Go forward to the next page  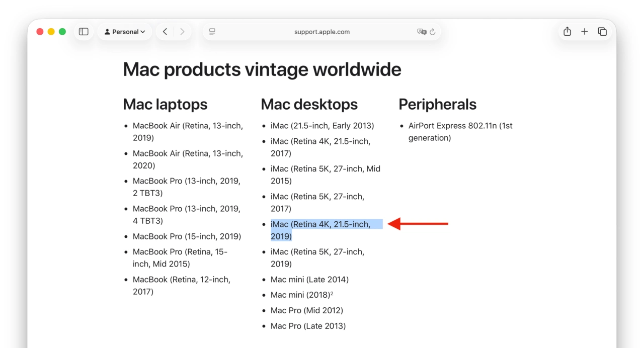pyautogui.click(x=182, y=32)
